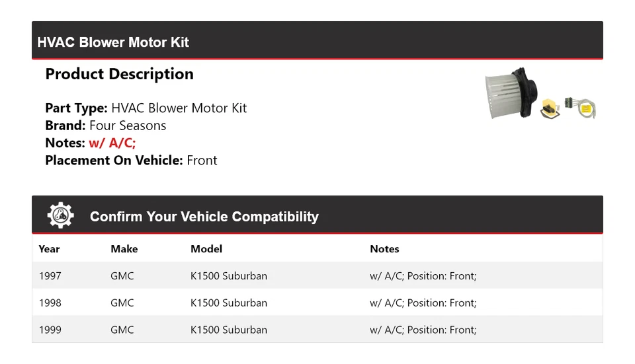635x364 pixels.
Task: Select the red w/ A/C; note
Action: coord(112,143)
